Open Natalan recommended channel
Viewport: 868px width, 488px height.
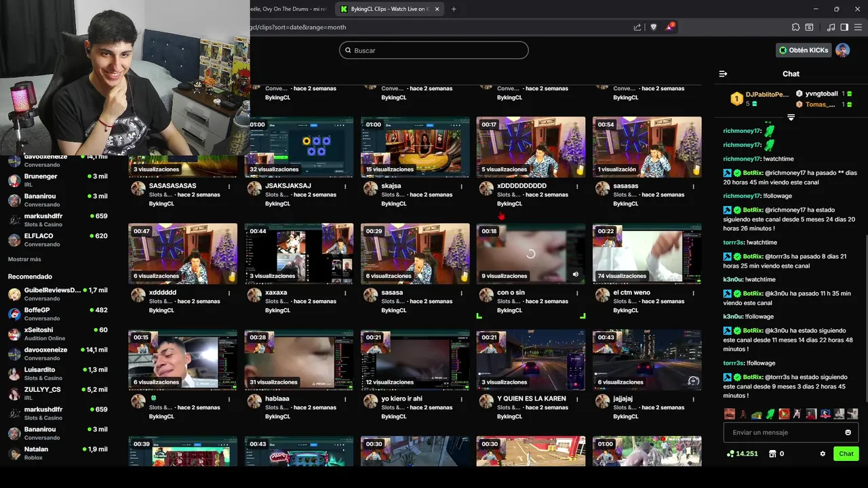click(x=58, y=453)
